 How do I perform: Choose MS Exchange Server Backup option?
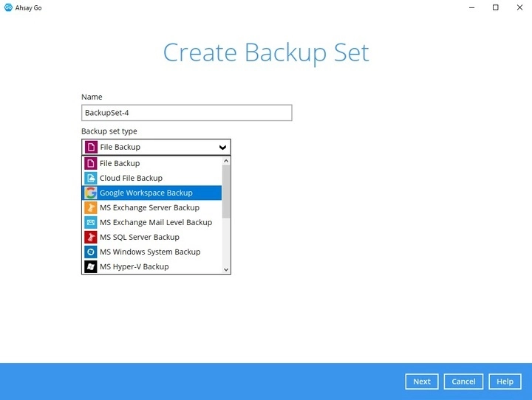(152, 207)
